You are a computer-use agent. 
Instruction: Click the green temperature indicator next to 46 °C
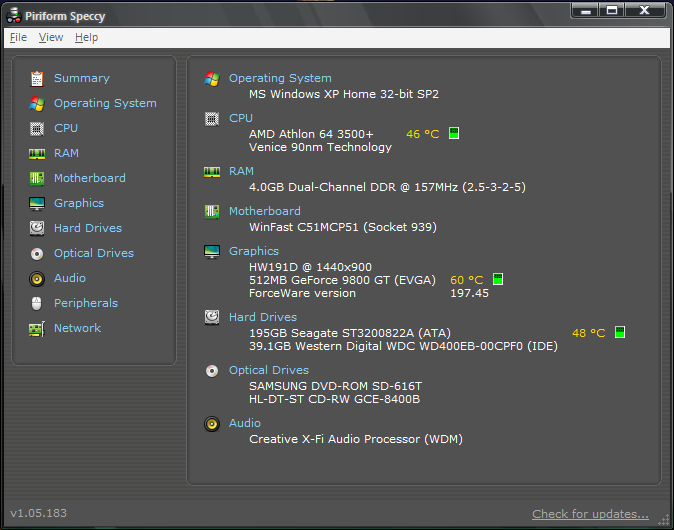454,133
